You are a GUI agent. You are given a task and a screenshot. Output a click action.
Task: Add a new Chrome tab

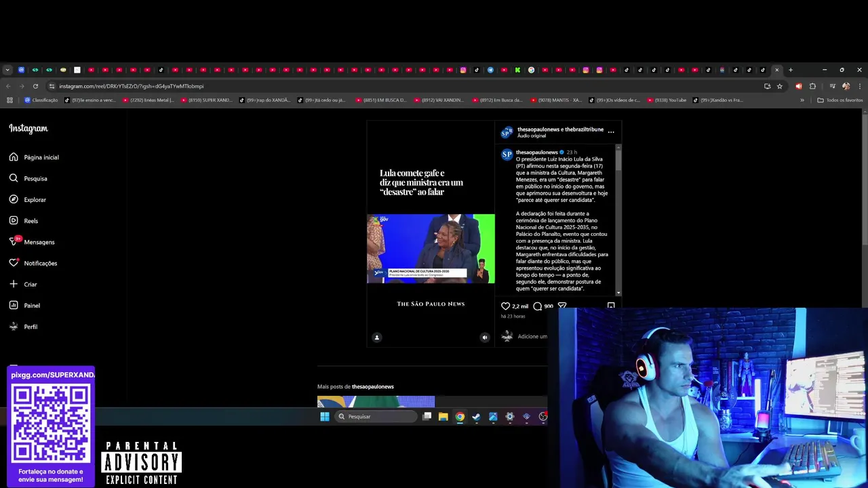click(x=791, y=70)
